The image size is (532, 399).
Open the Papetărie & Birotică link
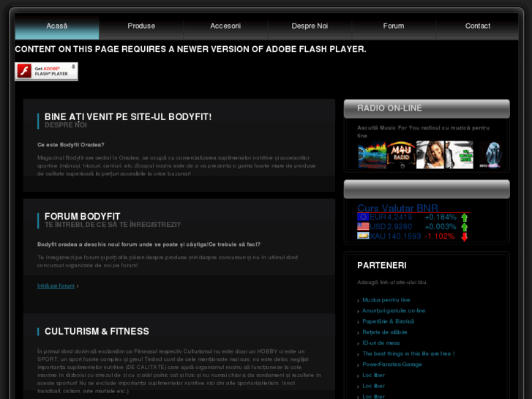388,321
